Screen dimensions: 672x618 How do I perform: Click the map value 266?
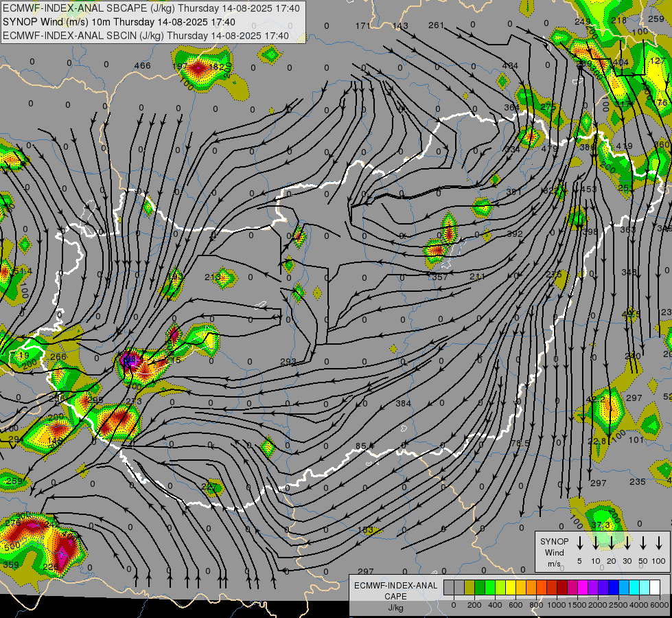click(58, 356)
